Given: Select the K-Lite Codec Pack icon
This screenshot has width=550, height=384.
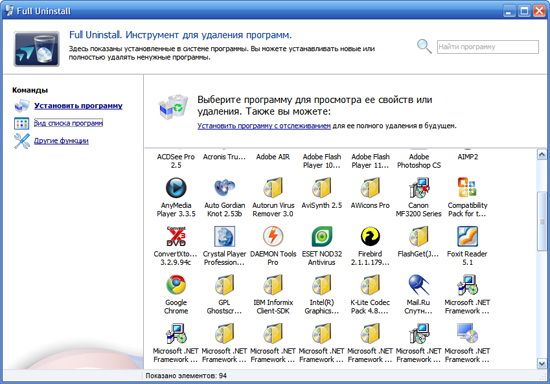Looking at the screenshot, I should (x=370, y=284).
